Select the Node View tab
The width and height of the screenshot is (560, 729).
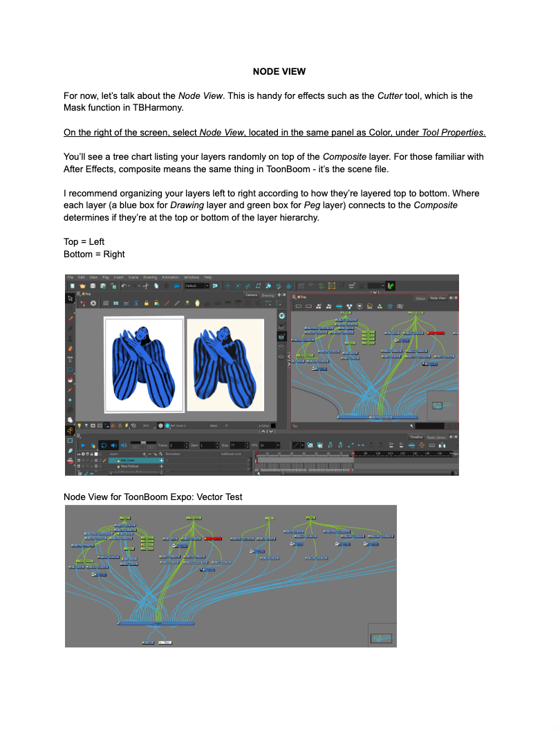pos(438,298)
